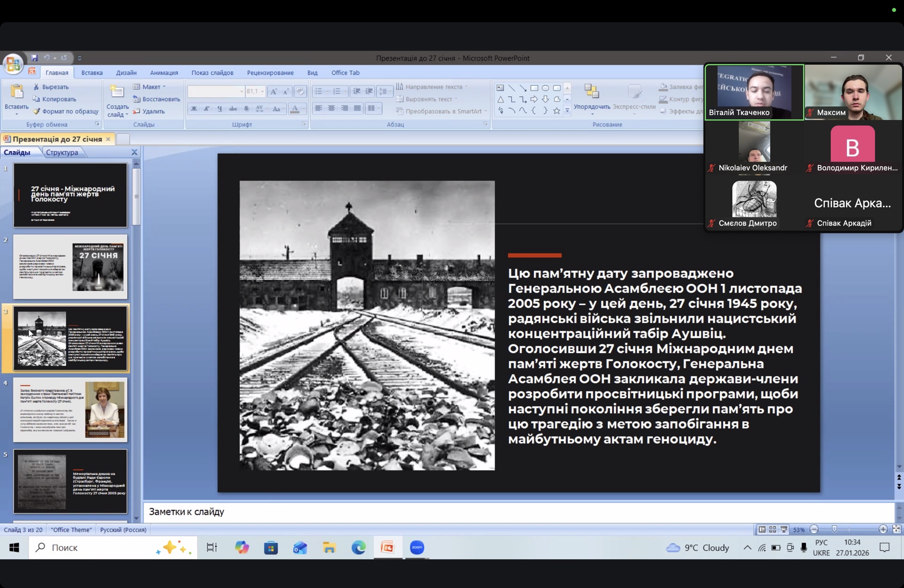Open the Layout (Макет) dropdown
This screenshot has height=588, width=904.
click(150, 87)
